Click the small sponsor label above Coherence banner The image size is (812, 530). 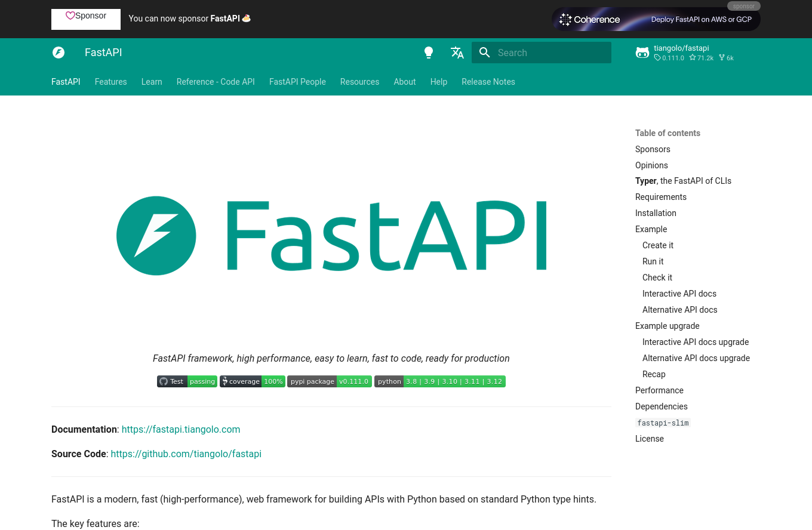tap(744, 6)
